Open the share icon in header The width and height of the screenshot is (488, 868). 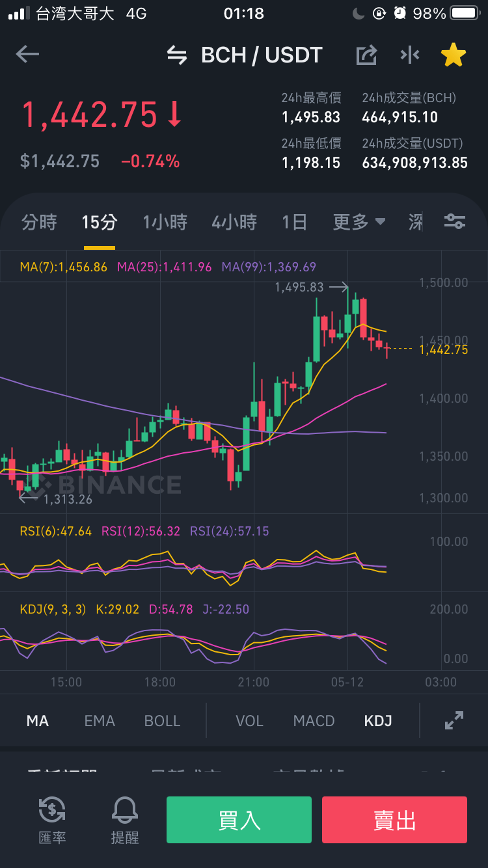point(367,55)
